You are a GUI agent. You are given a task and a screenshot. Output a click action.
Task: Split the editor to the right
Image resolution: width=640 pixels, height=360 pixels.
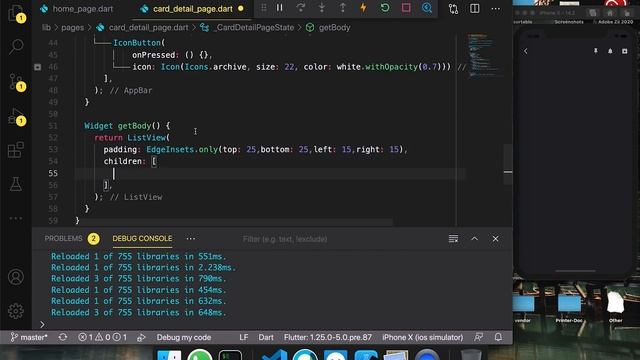pyautogui.click(x=475, y=9)
